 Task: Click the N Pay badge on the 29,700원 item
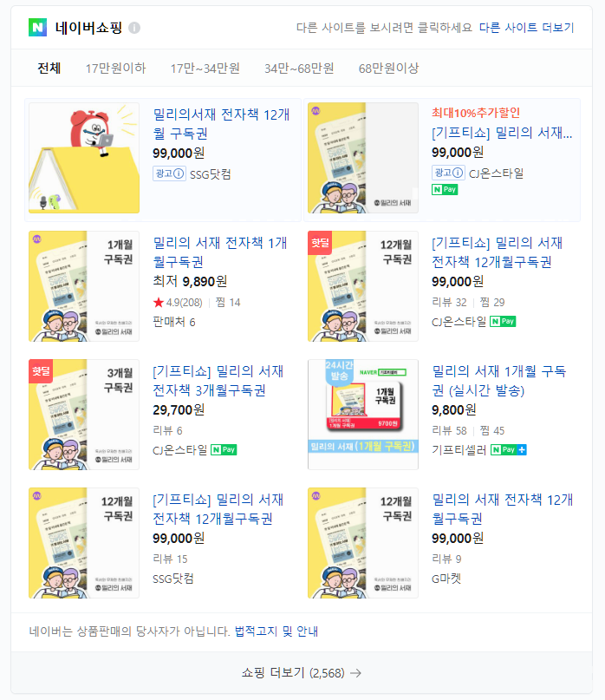(x=224, y=449)
